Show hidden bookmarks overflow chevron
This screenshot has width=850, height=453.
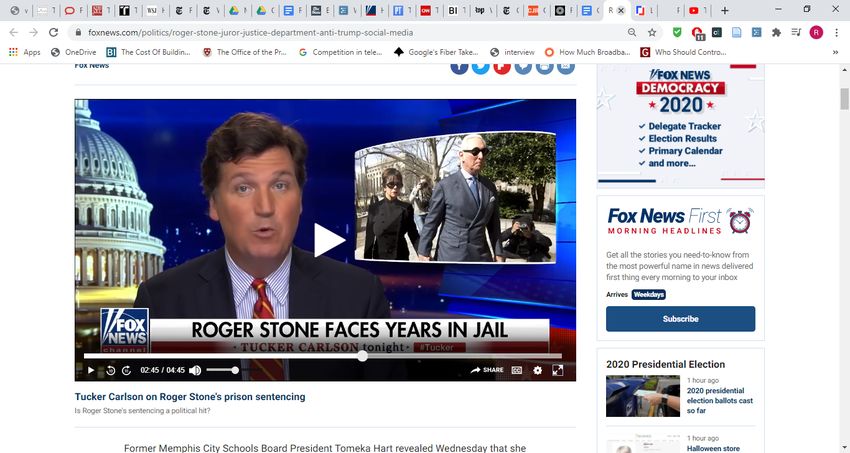coord(835,53)
